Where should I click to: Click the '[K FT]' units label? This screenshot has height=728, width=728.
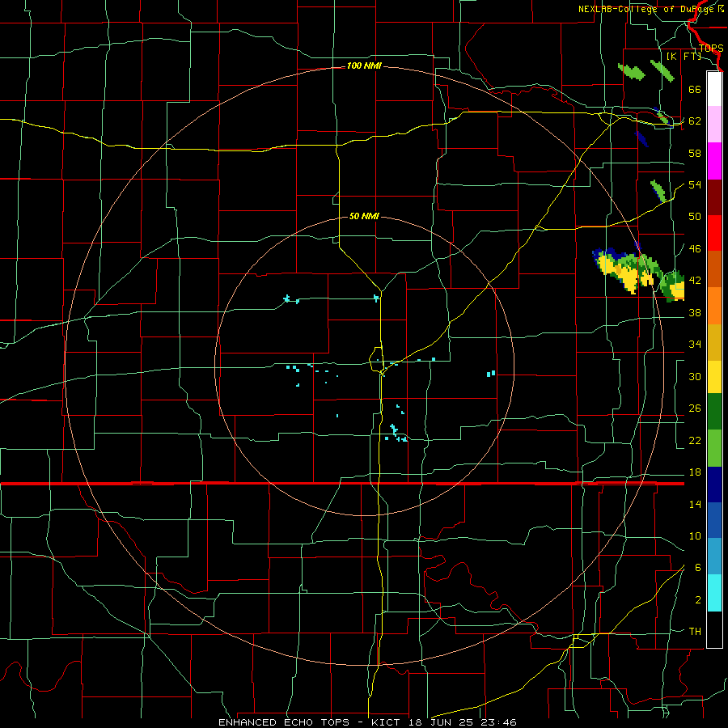click(684, 56)
